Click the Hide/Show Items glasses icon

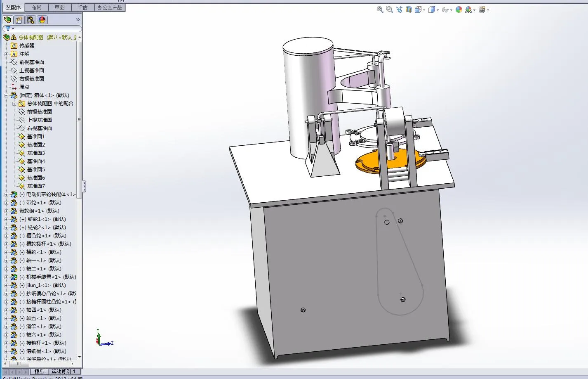[x=445, y=9]
